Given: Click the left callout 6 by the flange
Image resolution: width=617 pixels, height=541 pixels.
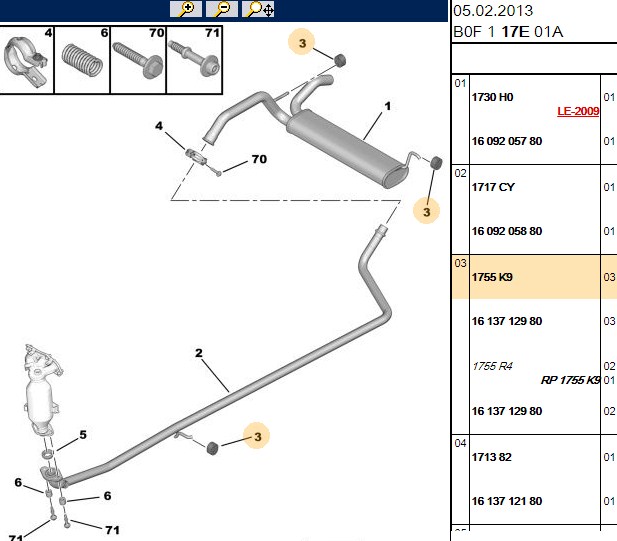Looking at the screenshot, I should (x=18, y=482).
